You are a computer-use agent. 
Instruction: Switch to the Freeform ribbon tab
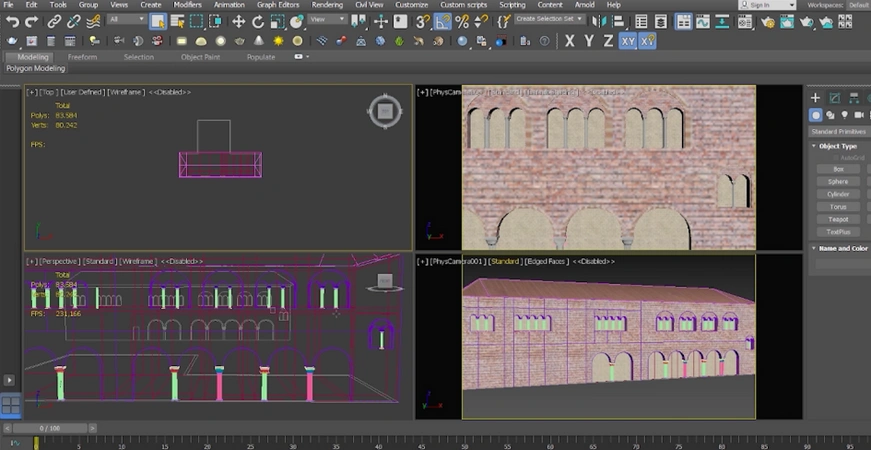point(82,57)
